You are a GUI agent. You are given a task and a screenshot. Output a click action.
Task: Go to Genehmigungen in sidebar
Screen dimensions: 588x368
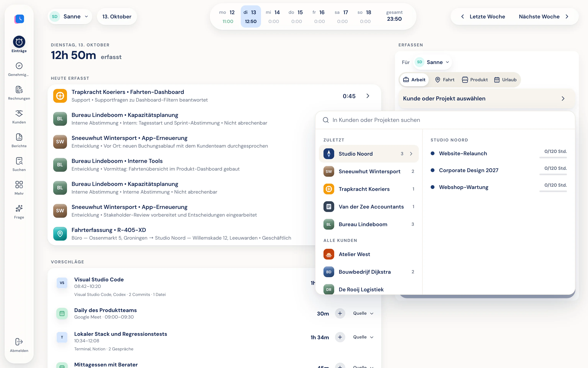19,69
